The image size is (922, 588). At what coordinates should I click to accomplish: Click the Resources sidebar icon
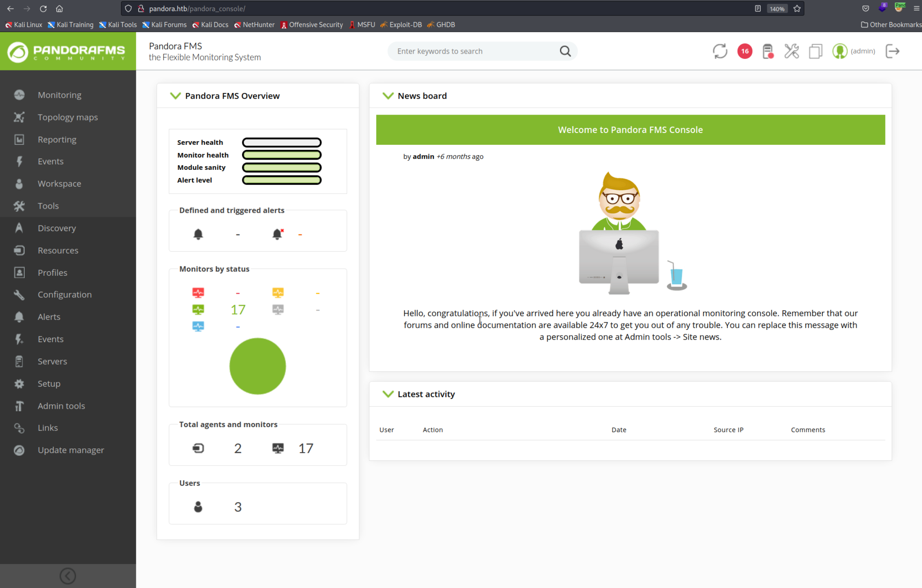(19, 250)
